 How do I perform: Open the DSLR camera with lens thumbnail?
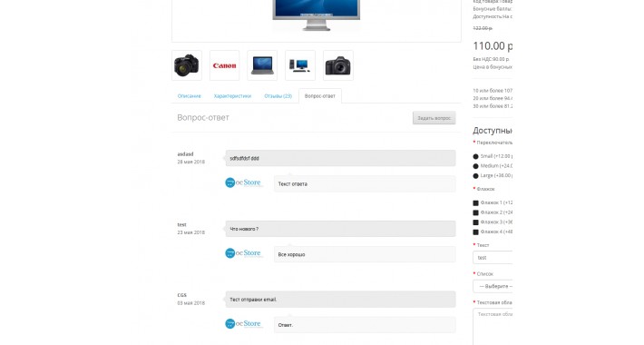tap(187, 65)
